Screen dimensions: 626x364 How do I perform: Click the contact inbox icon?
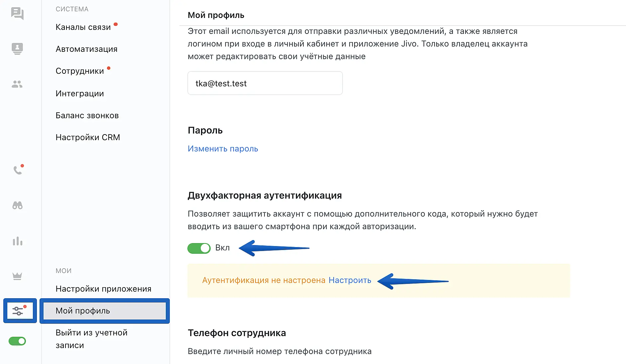click(x=17, y=48)
